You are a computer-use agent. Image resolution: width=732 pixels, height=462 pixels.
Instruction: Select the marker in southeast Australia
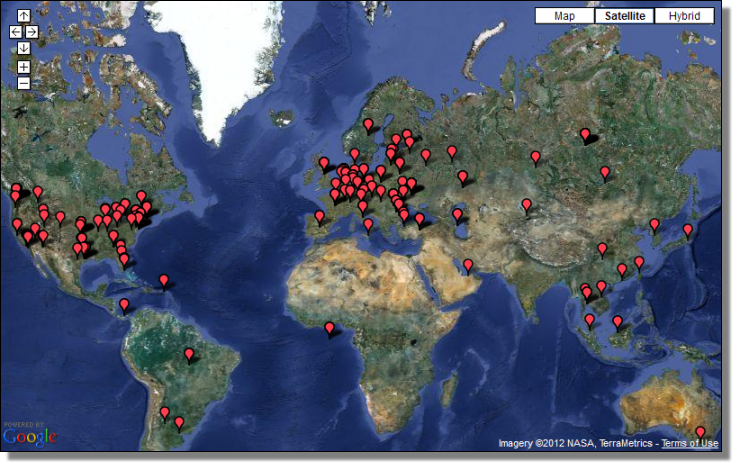(x=700, y=433)
